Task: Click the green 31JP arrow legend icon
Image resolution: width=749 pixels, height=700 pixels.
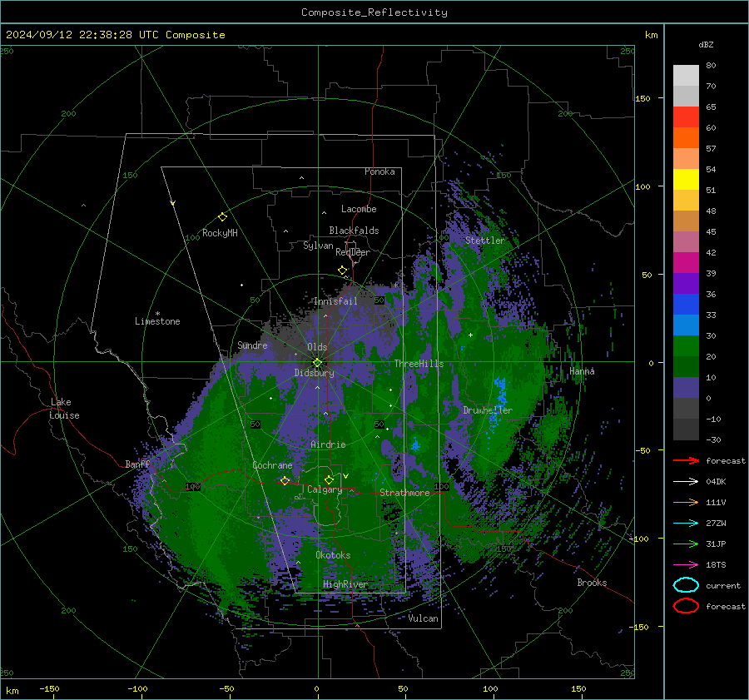Action: point(686,544)
